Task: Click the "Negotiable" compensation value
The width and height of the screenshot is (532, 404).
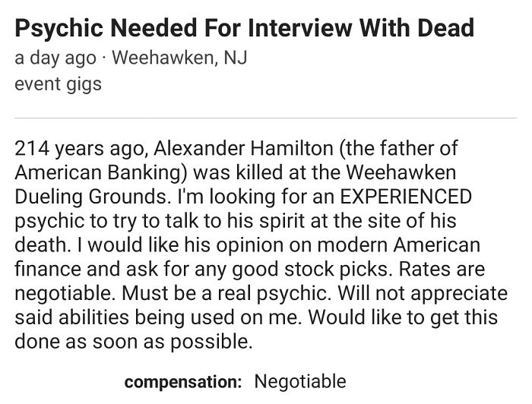Action: pos(299,381)
